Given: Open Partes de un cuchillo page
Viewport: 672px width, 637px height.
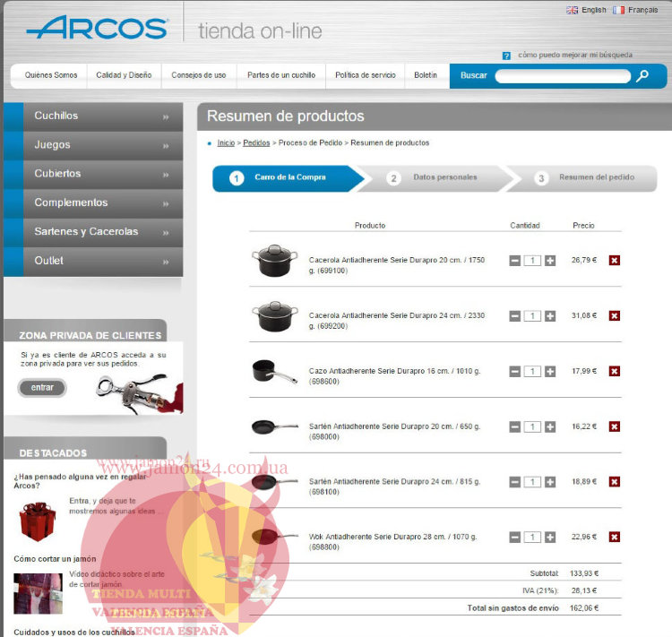Looking at the screenshot, I should [x=281, y=75].
